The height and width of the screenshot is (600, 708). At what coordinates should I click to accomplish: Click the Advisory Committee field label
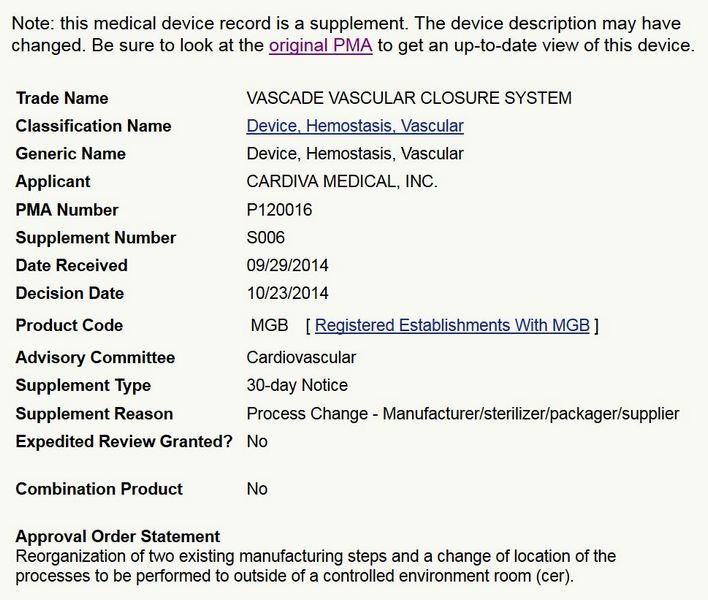(x=95, y=358)
